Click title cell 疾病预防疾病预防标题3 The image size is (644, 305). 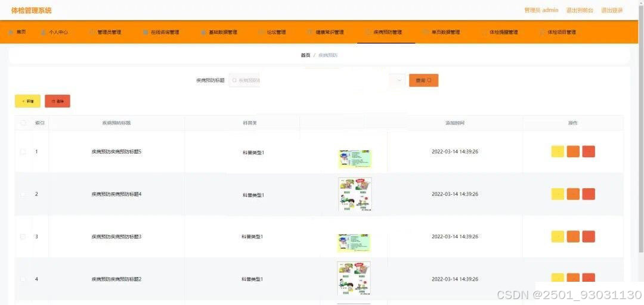[117, 236]
